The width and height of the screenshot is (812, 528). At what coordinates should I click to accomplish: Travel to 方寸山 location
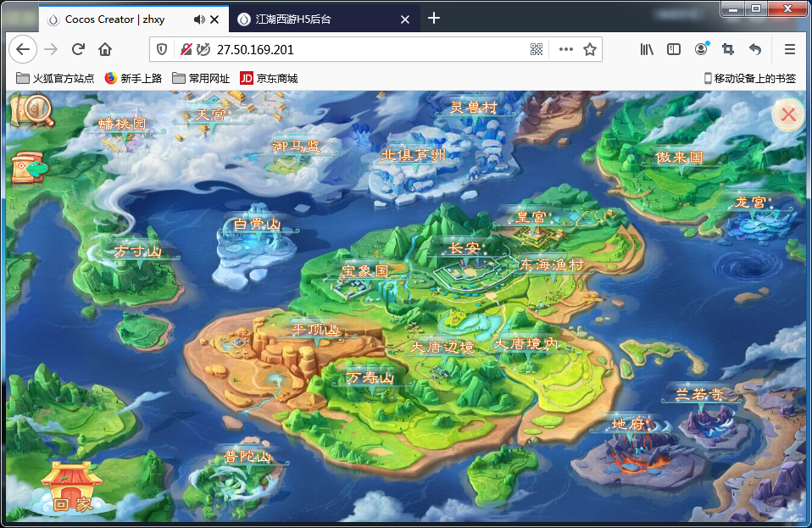[138, 251]
